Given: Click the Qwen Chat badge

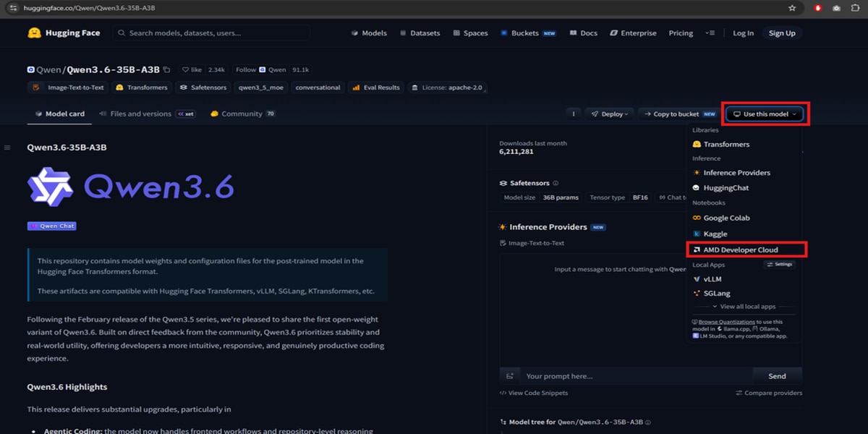Looking at the screenshot, I should [x=51, y=226].
